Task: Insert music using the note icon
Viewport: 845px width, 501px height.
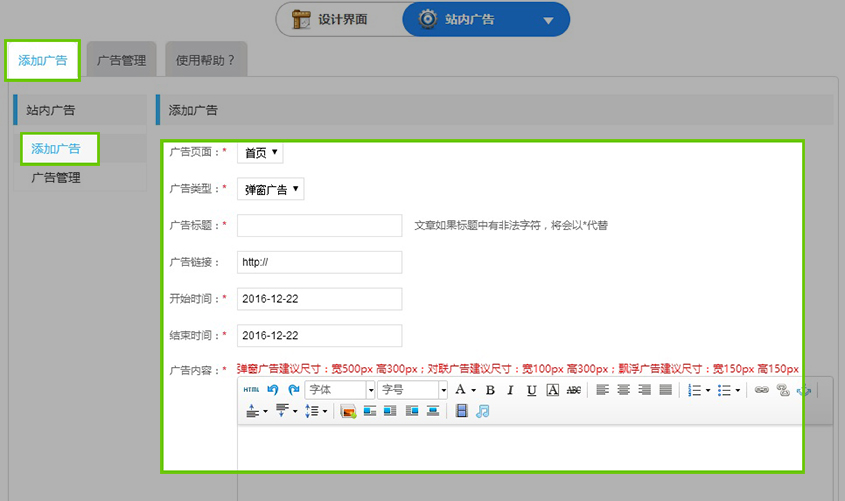Action: click(x=482, y=411)
